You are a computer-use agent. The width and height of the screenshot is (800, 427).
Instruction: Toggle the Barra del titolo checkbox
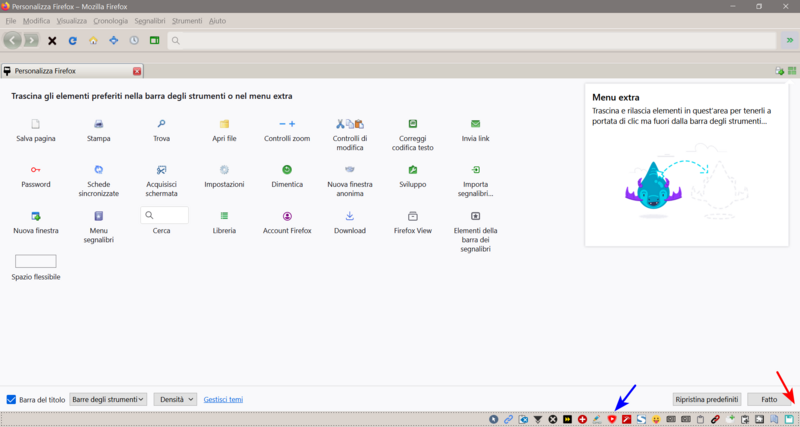(11, 399)
